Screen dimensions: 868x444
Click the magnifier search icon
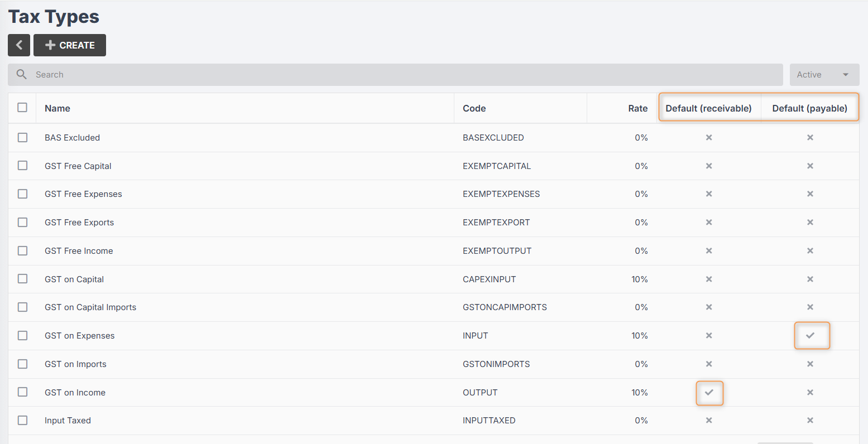[x=21, y=74]
